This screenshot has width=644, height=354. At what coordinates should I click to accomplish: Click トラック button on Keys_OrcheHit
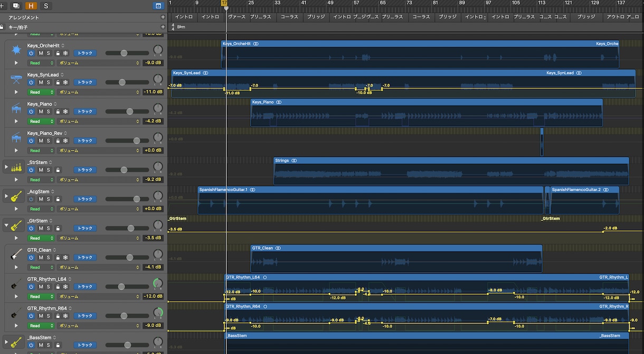(x=85, y=53)
